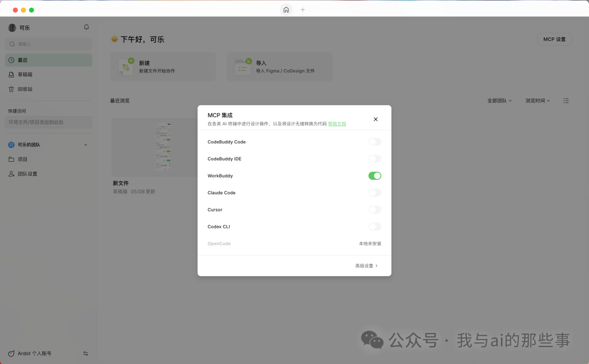
Task: Expand the 可乐的团队 team chevron
Action: 86,145
